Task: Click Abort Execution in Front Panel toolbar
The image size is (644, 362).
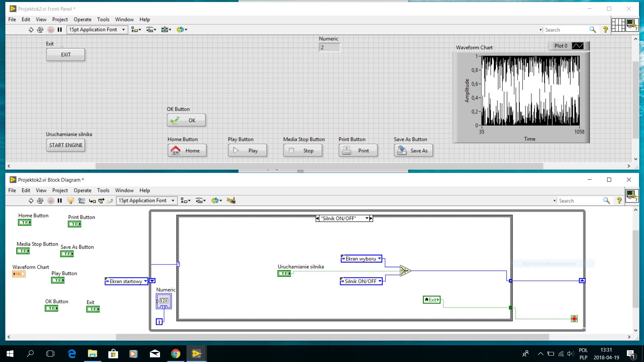Action: click(x=51, y=30)
